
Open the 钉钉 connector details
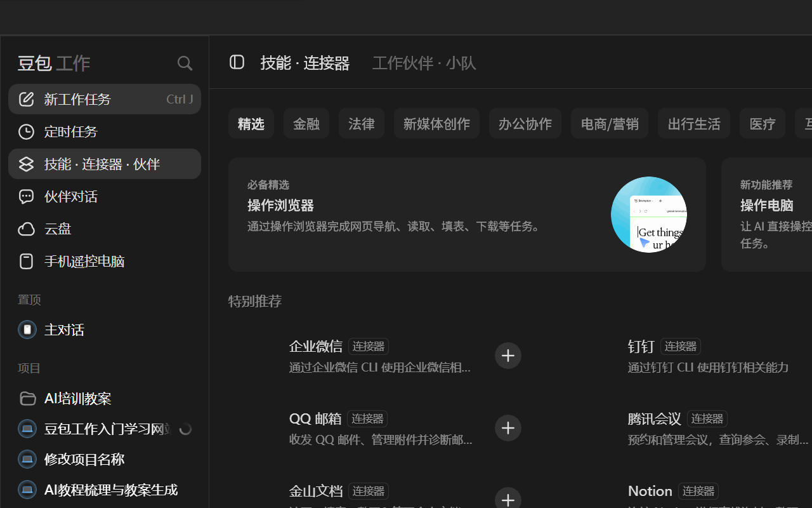(690, 356)
